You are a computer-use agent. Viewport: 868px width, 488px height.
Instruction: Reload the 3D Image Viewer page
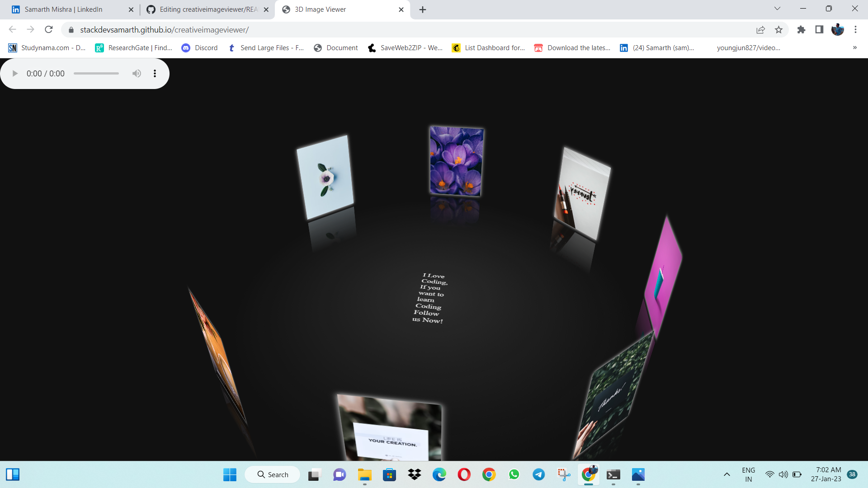click(x=49, y=30)
